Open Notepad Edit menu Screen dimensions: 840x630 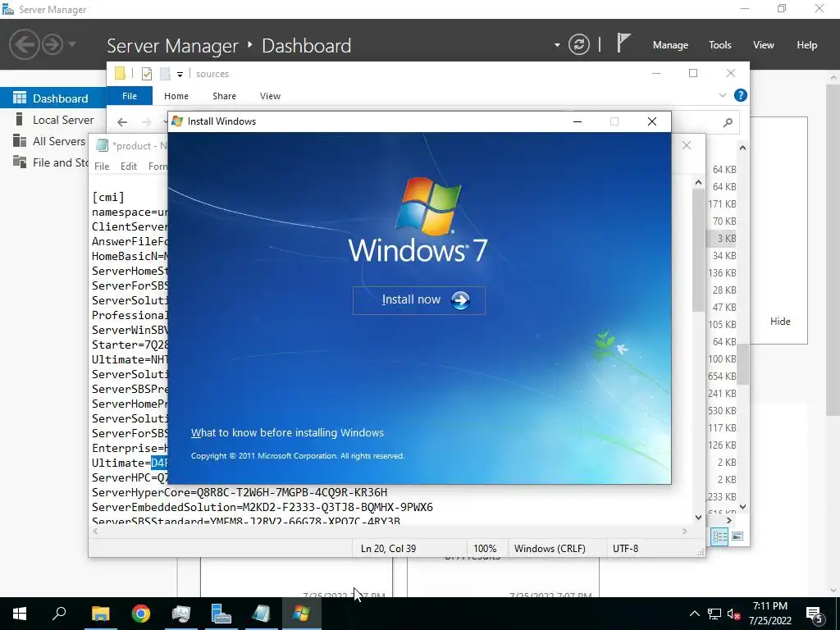129,167
